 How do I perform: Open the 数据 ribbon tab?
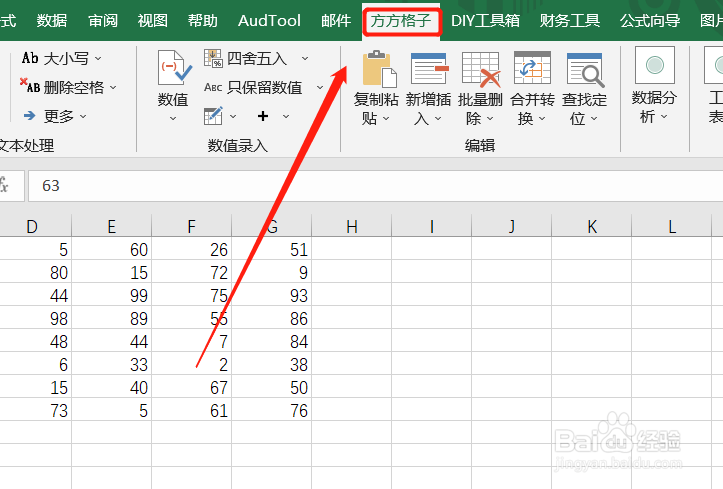(x=52, y=21)
